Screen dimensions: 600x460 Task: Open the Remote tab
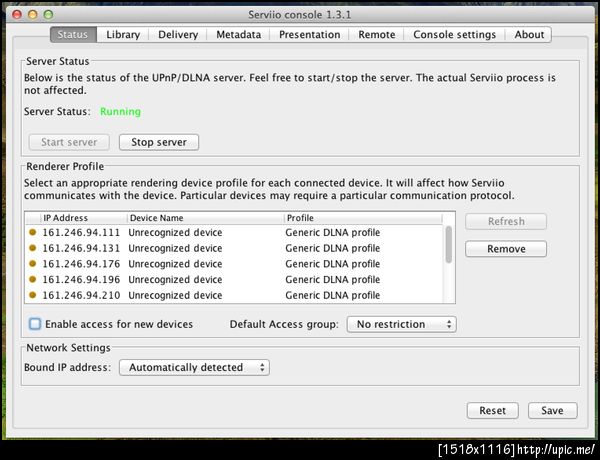coord(377,34)
